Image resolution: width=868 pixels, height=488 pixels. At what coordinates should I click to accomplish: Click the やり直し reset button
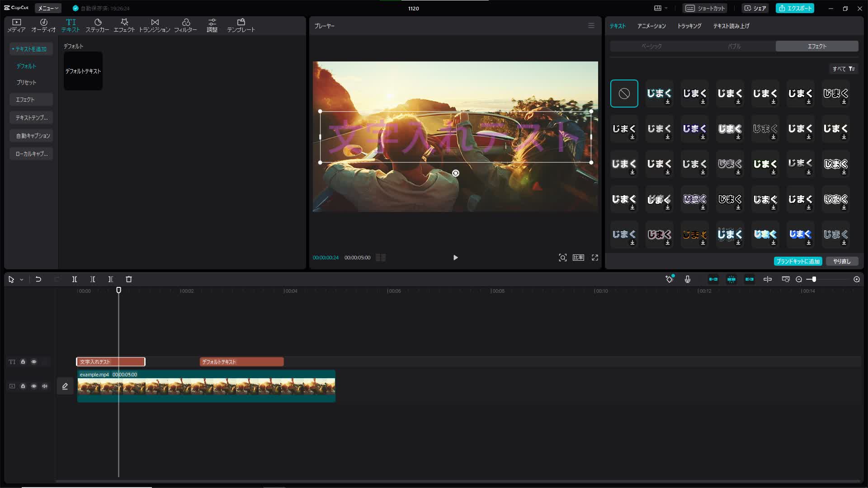pyautogui.click(x=842, y=261)
